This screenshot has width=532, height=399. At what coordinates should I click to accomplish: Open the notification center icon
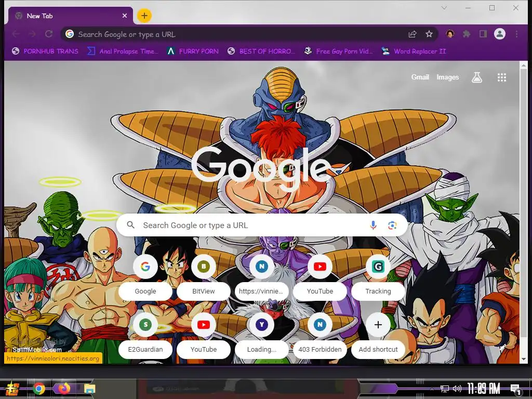point(516,389)
